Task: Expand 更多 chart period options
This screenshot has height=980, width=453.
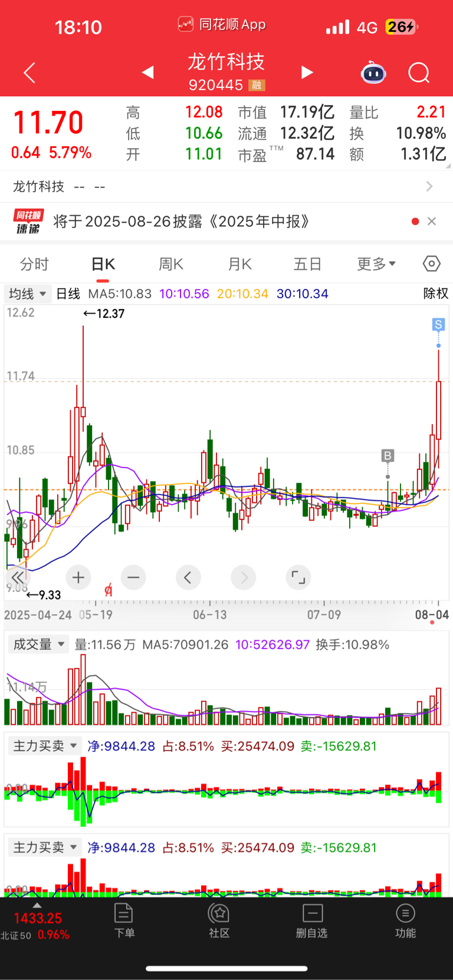Action: click(376, 264)
